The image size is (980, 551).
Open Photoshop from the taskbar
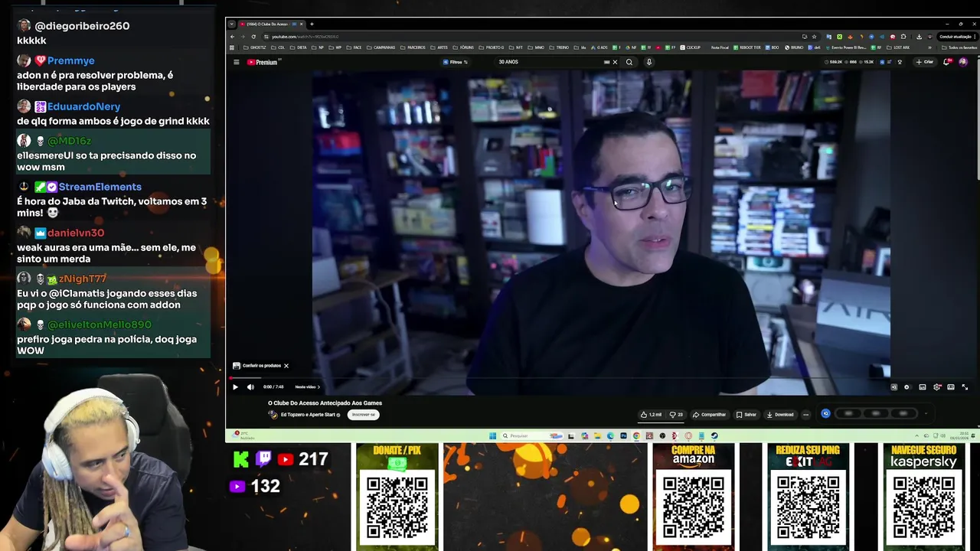point(623,435)
